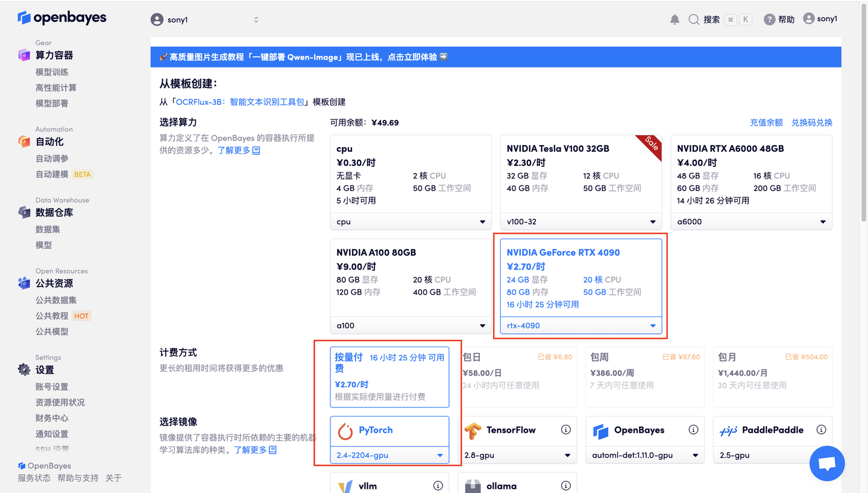868x493 pixels.
Task: Select the NVIDIA A100 80GB compute card
Action: [x=410, y=277]
